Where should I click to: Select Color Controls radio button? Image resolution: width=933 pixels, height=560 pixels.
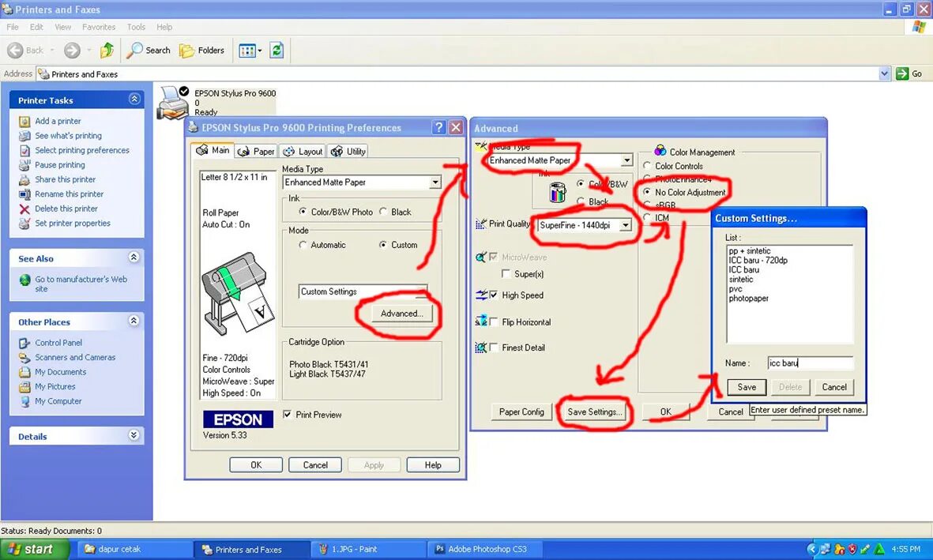pos(647,166)
